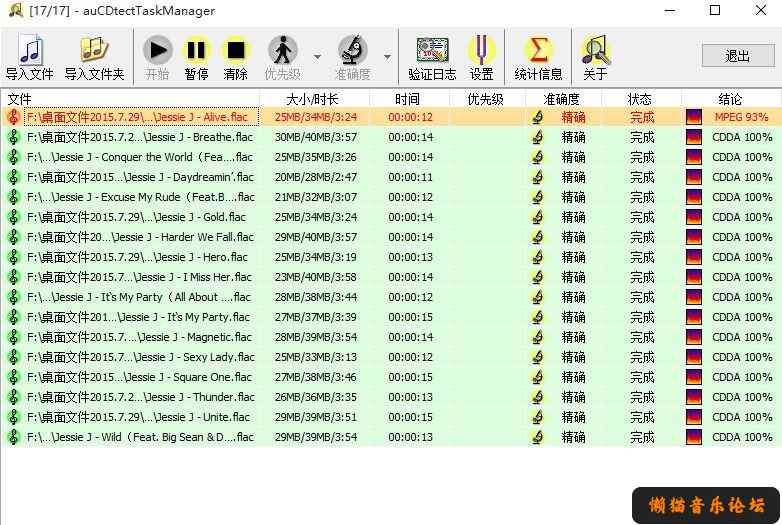Viewport: 782px width, 525px height.
Task: Select the Square One.flac file row
Action: 391,377
